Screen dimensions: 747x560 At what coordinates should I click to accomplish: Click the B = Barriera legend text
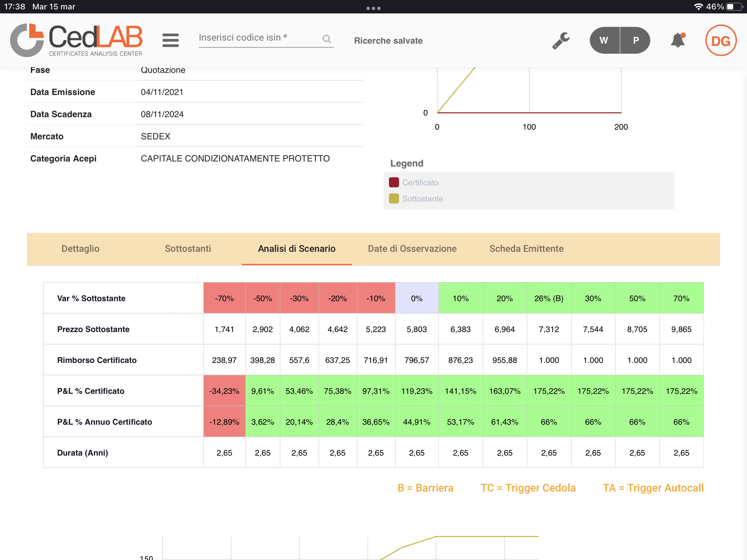pos(425,488)
